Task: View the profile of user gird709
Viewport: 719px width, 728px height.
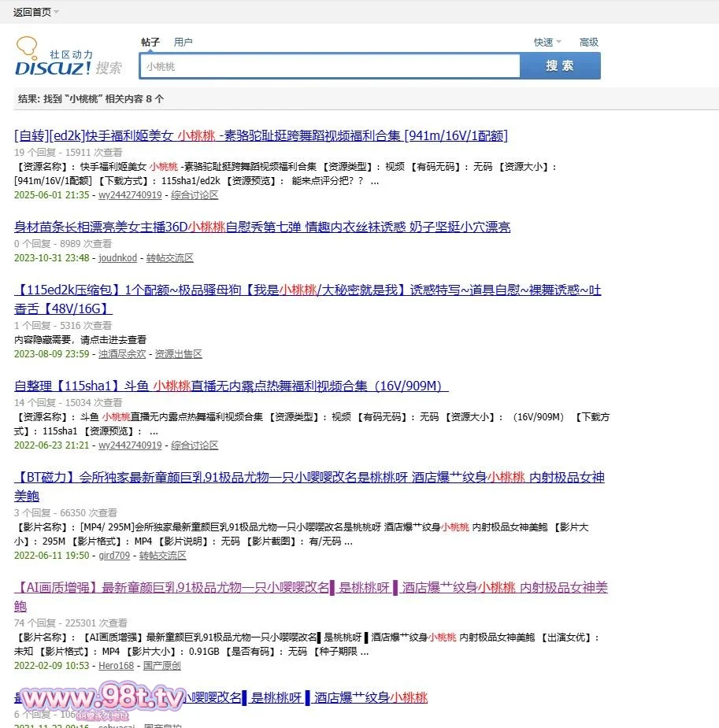Action: tap(114, 556)
